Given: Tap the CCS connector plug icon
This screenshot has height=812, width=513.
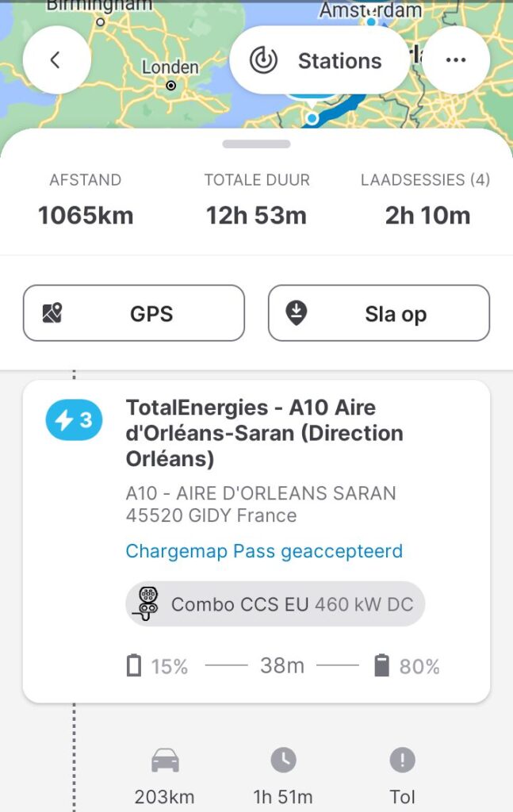Looking at the screenshot, I should pyautogui.click(x=147, y=603).
